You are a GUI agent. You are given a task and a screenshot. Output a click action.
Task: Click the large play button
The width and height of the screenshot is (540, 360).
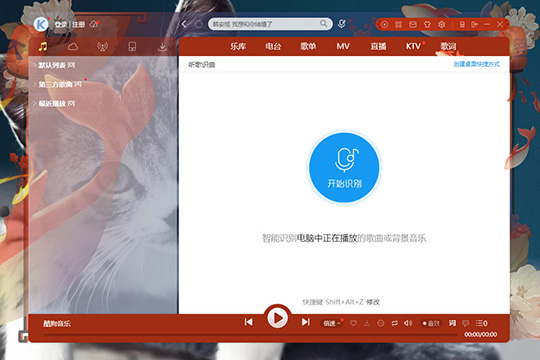point(277,318)
